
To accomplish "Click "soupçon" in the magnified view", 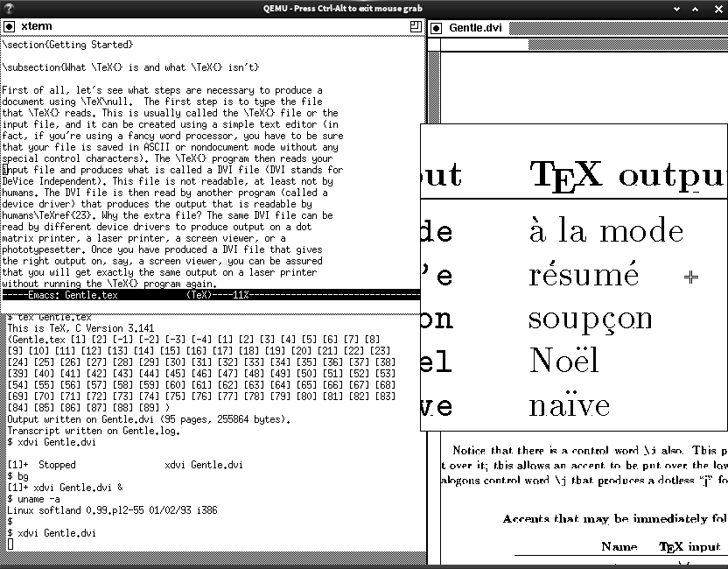I will (591, 320).
